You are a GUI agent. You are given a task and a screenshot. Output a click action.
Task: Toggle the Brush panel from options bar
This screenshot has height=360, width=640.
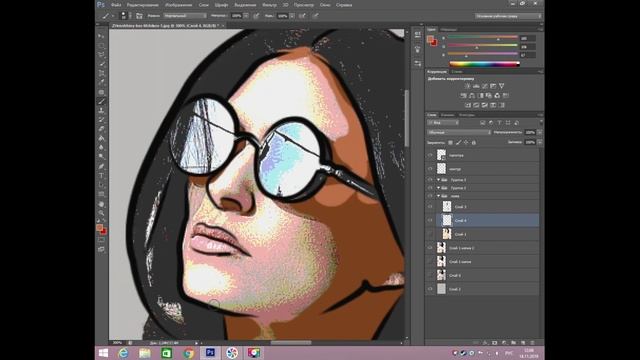click(139, 16)
